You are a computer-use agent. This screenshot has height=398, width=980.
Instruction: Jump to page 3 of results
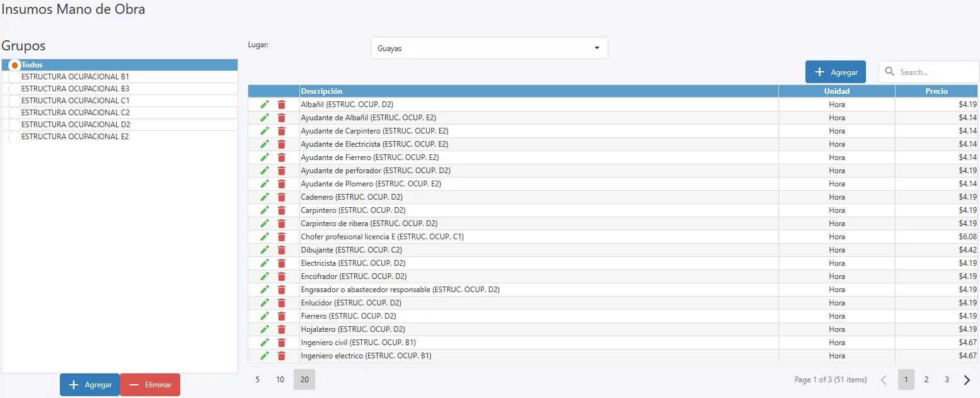(947, 380)
